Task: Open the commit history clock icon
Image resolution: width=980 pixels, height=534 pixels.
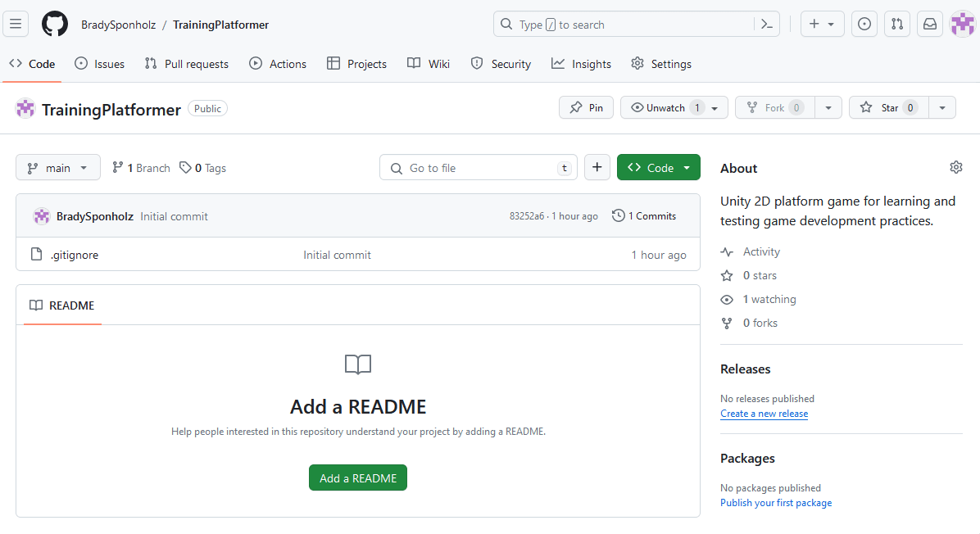Action: coord(617,215)
